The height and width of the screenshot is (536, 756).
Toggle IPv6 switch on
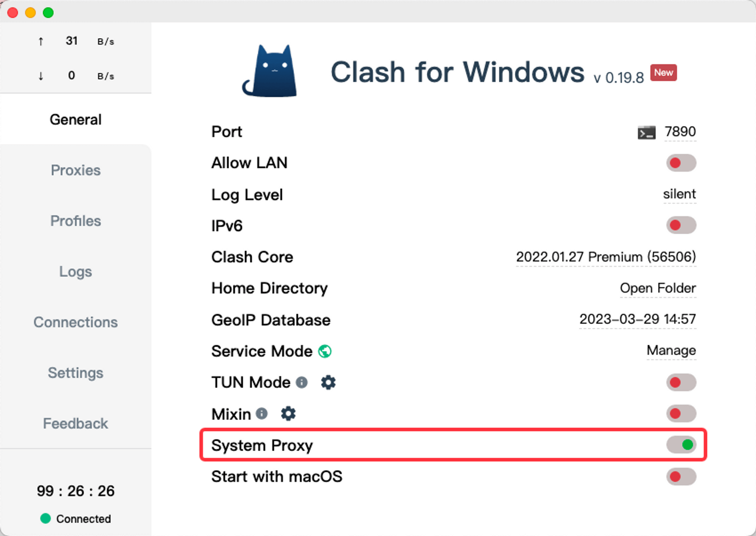[681, 225]
